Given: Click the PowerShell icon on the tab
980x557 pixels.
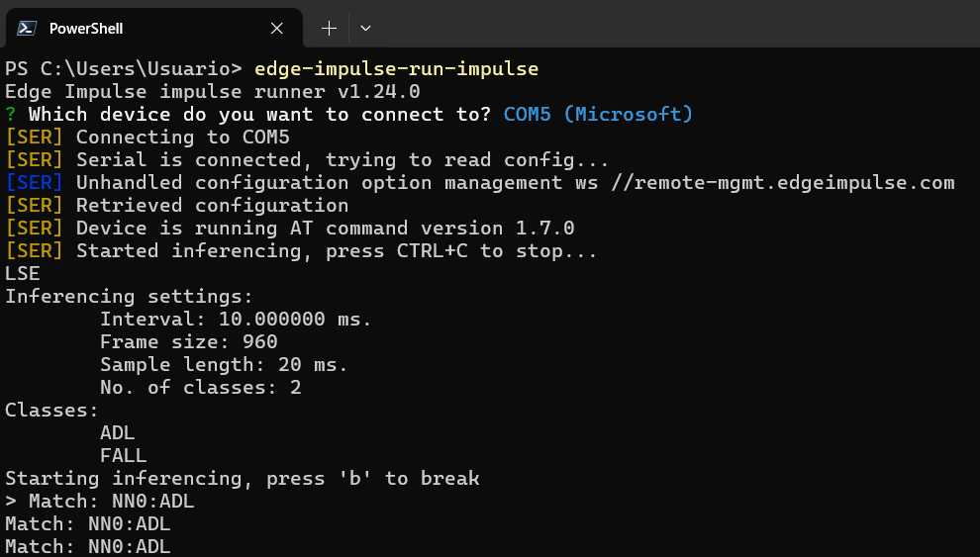Looking at the screenshot, I should (27, 28).
